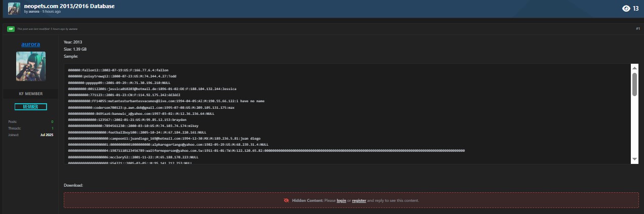Viewport: 644px width, 214px height.
Task: Click the KF MEMBER rank label
Action: coord(31,94)
